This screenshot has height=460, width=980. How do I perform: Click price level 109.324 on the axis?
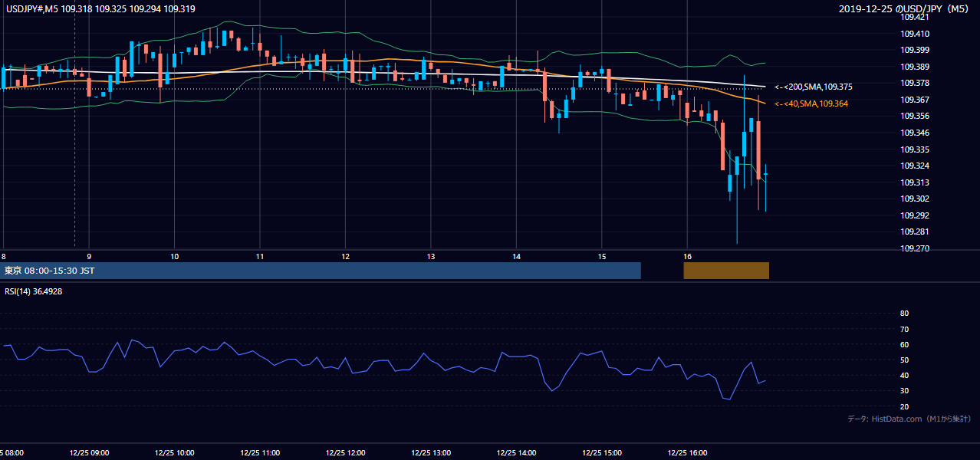[x=915, y=166]
